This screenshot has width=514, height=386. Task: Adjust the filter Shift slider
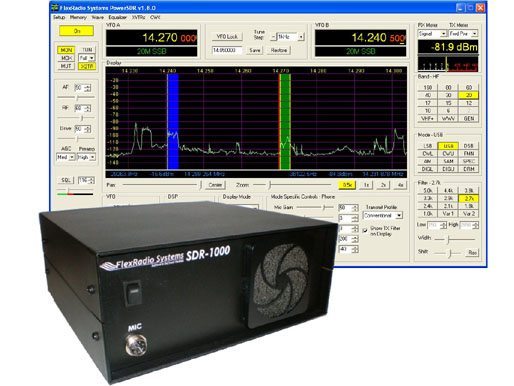click(448, 253)
